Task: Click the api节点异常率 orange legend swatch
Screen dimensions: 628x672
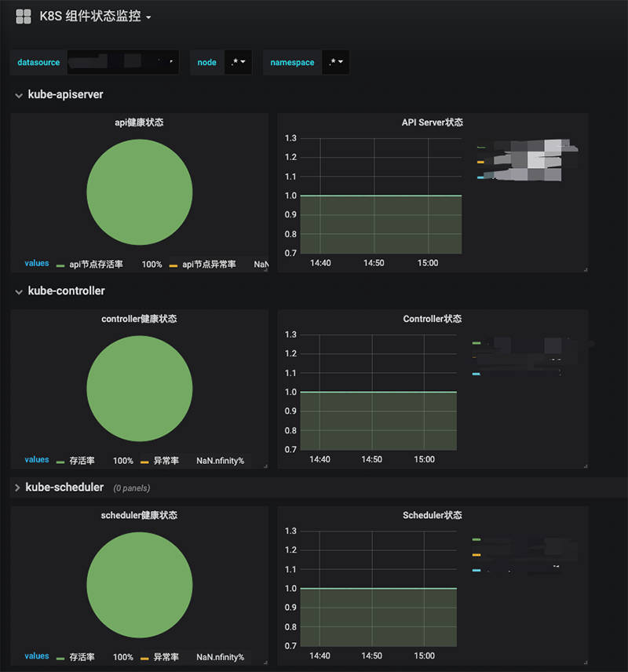Action: 173,265
